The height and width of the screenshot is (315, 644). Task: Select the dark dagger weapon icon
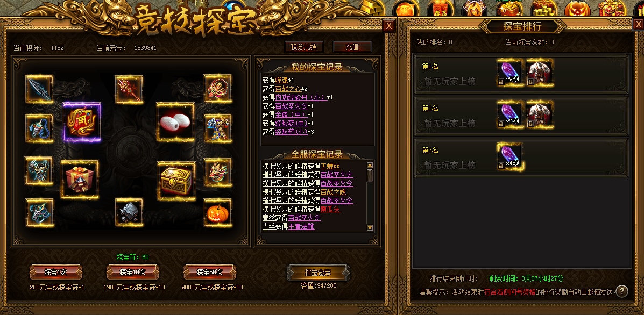click(39, 89)
